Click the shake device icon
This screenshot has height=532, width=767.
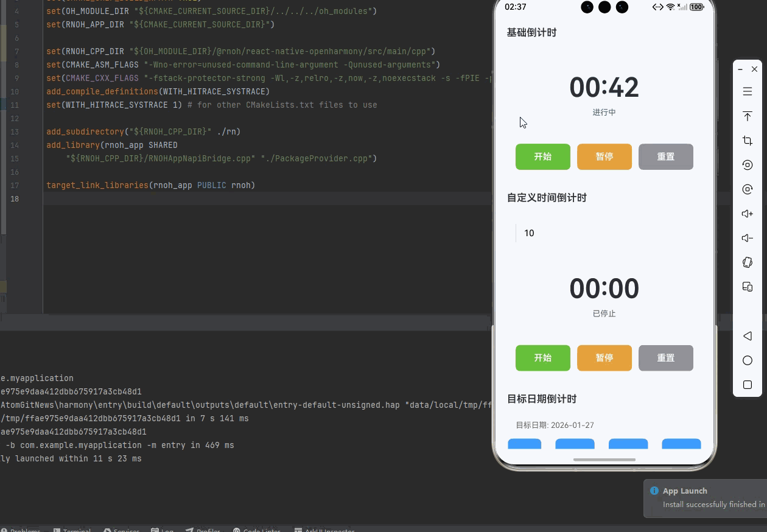coord(748,262)
